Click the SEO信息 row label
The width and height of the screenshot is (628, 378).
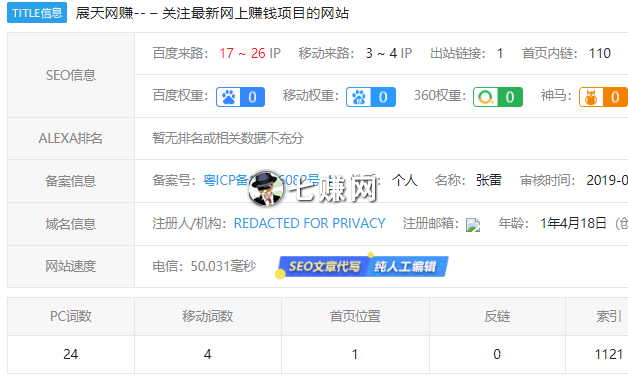pos(71,75)
